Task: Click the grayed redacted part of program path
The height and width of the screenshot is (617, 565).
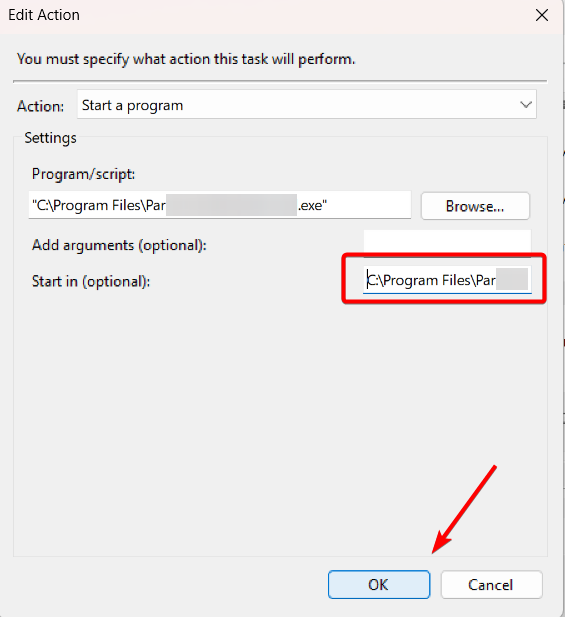Action: point(231,205)
